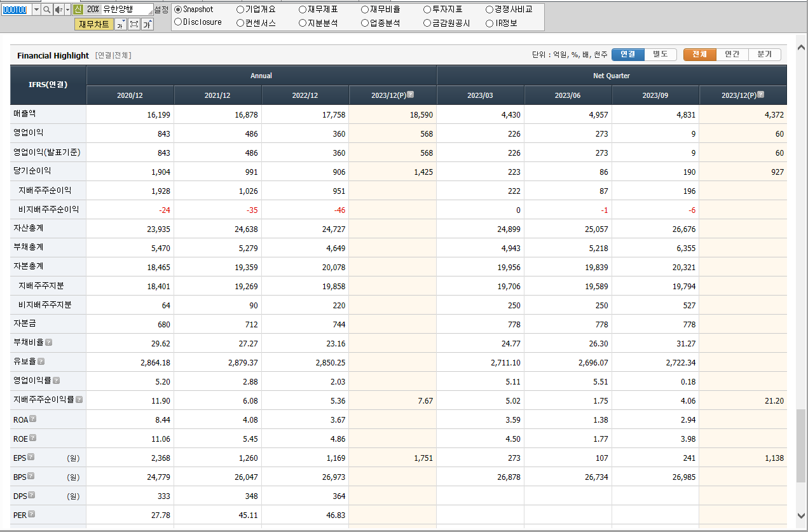The height and width of the screenshot is (532, 808).
Task: Select the 연간 annual tab
Action: (732, 55)
